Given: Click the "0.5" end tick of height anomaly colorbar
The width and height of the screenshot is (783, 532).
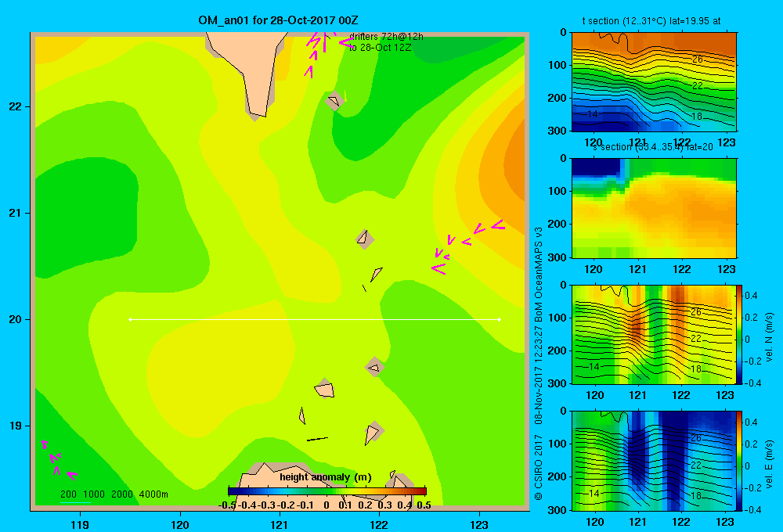Looking at the screenshot, I should [424, 505].
